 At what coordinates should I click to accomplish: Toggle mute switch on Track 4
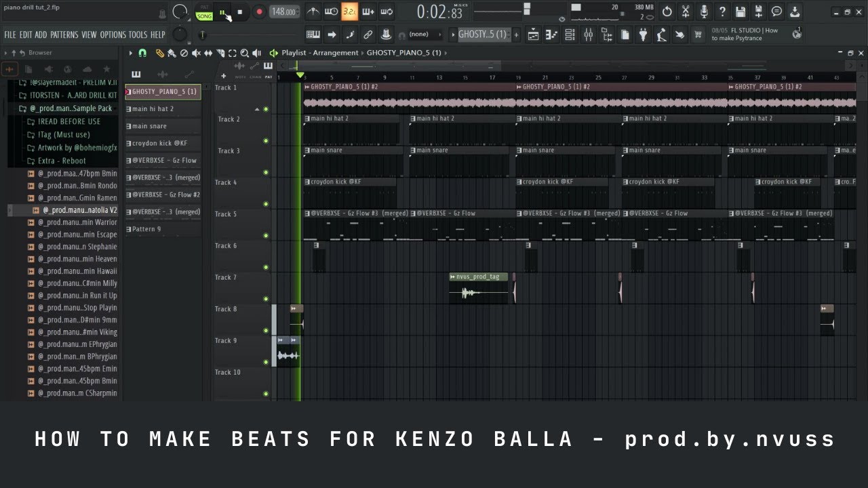pyautogui.click(x=266, y=204)
